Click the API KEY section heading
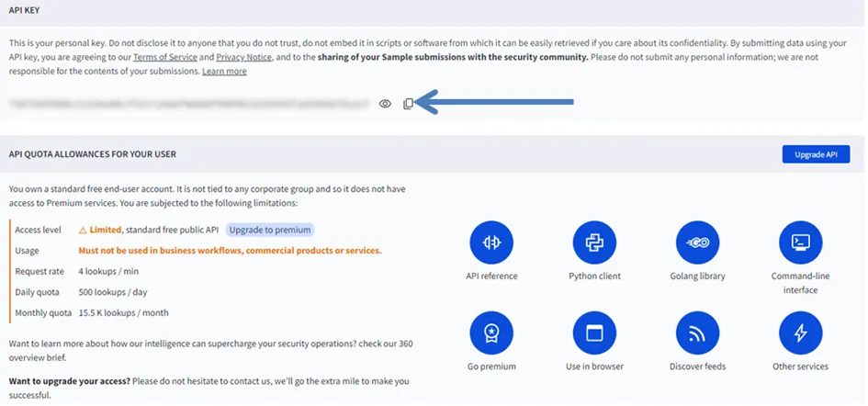Viewport: 868px width, 406px height. click(25, 10)
